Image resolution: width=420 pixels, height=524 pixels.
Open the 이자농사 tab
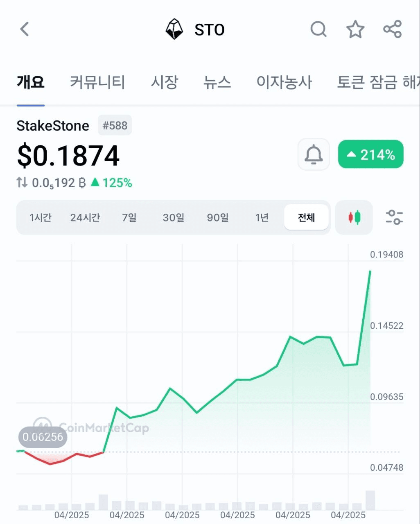284,82
